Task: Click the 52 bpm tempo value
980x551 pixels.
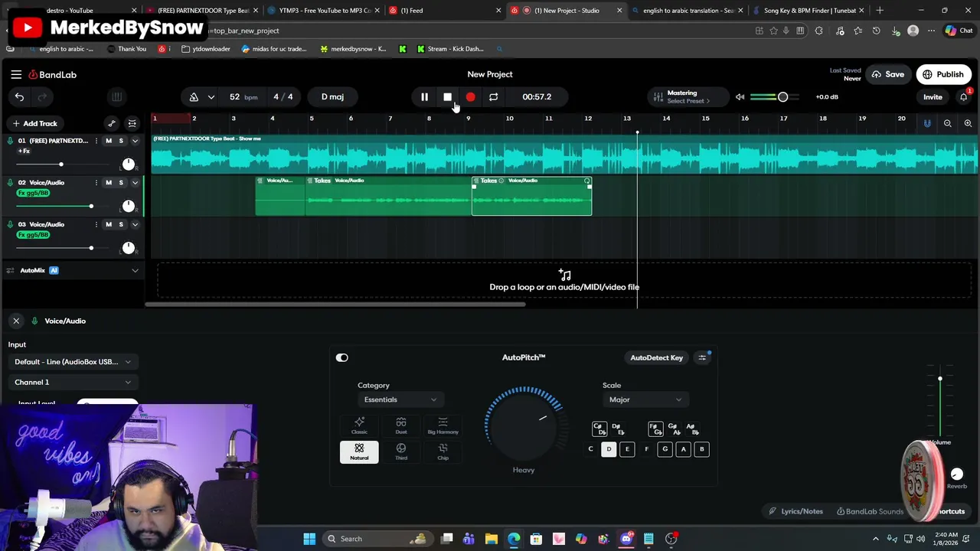Action: pyautogui.click(x=243, y=97)
